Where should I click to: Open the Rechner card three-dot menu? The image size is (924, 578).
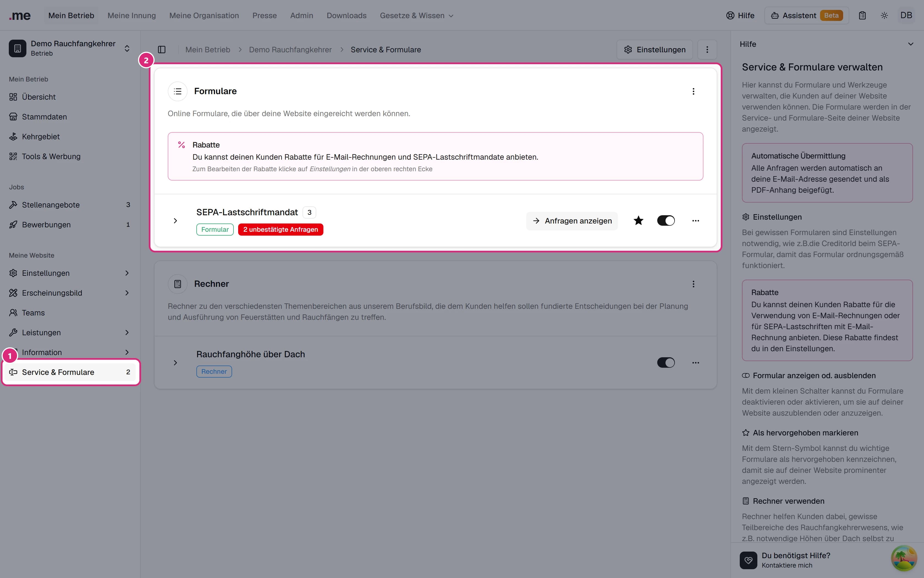pyautogui.click(x=693, y=284)
